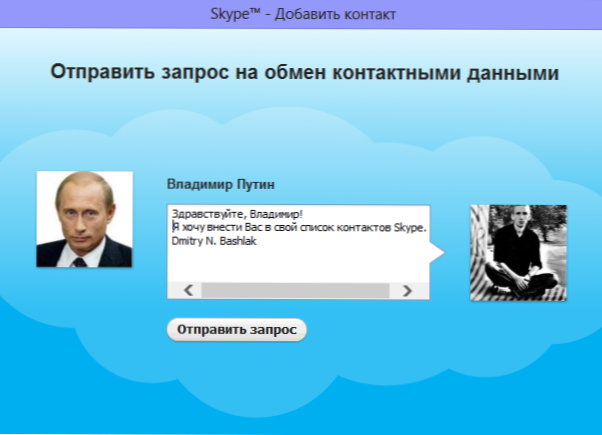Click the contact name 'Владимир Путин'

221,184
